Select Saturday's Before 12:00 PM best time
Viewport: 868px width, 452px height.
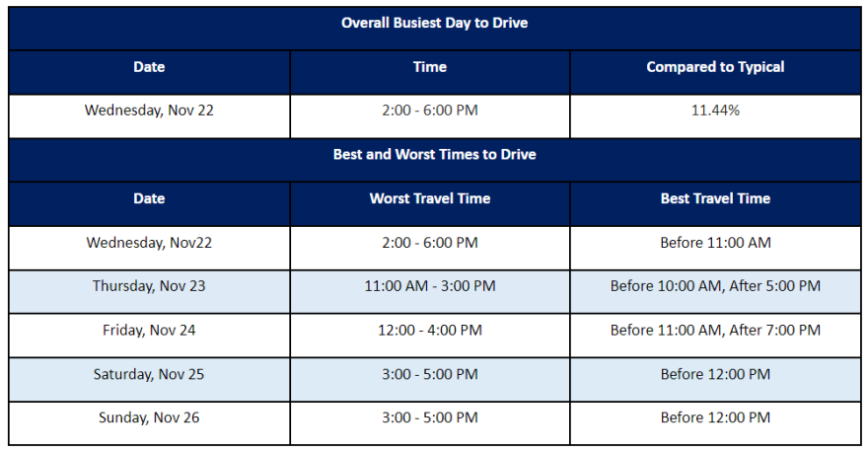click(x=715, y=374)
